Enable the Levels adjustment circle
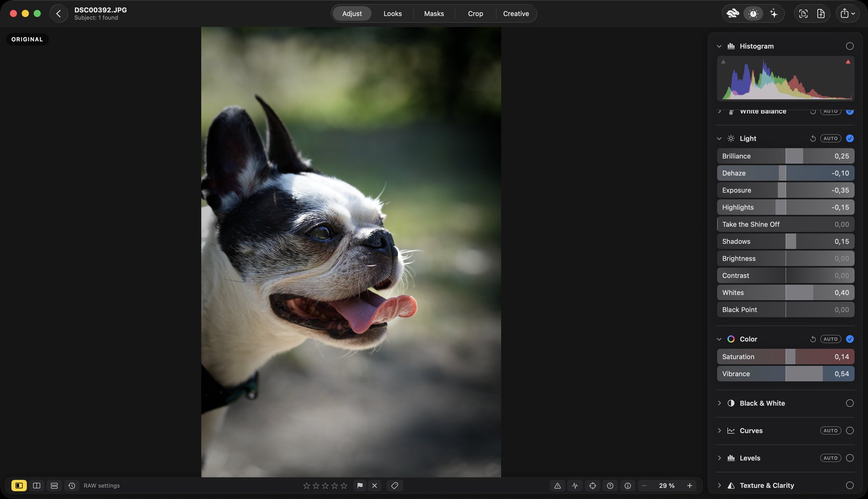 coord(850,458)
